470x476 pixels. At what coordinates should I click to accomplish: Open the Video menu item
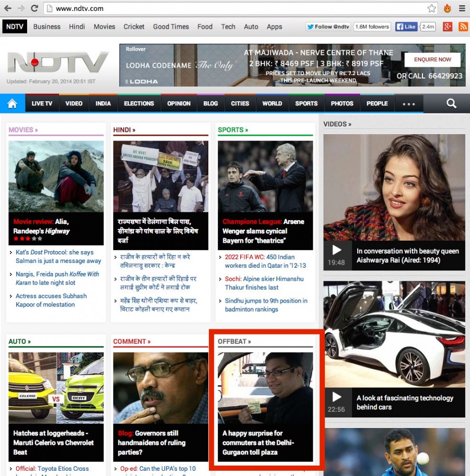coord(74,103)
